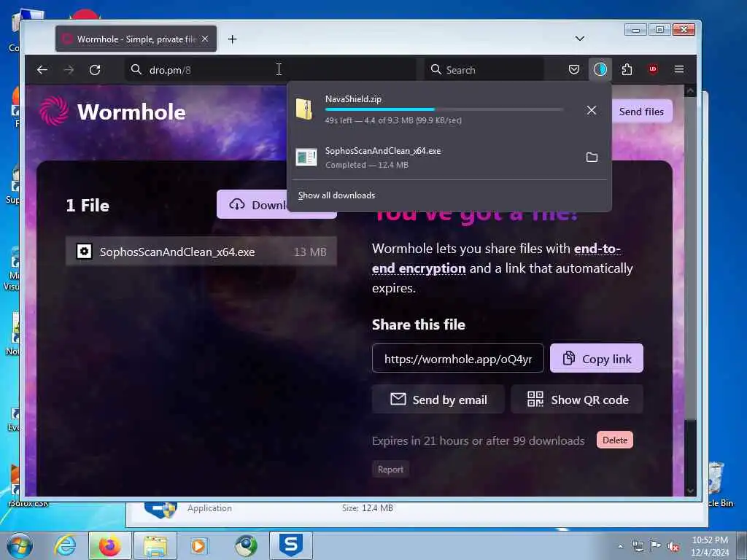Open the Firefox hamburger menu
The height and width of the screenshot is (560, 747).
pyautogui.click(x=679, y=69)
